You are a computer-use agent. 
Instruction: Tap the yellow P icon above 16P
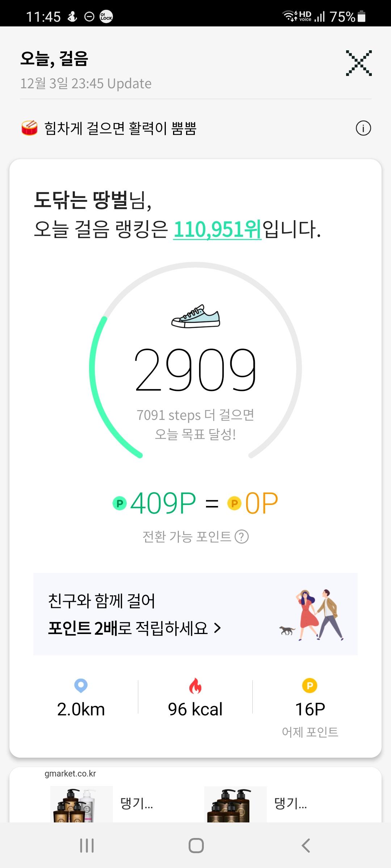[310, 686]
